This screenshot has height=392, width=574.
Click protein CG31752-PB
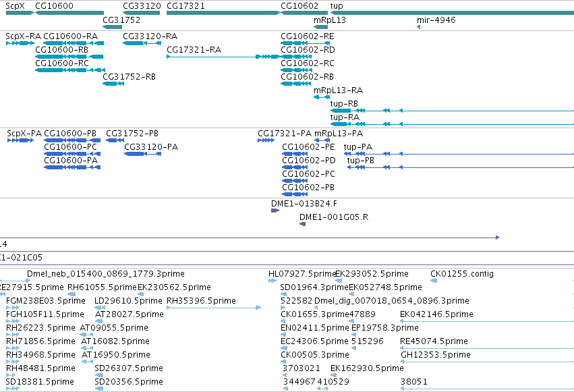tap(115, 140)
